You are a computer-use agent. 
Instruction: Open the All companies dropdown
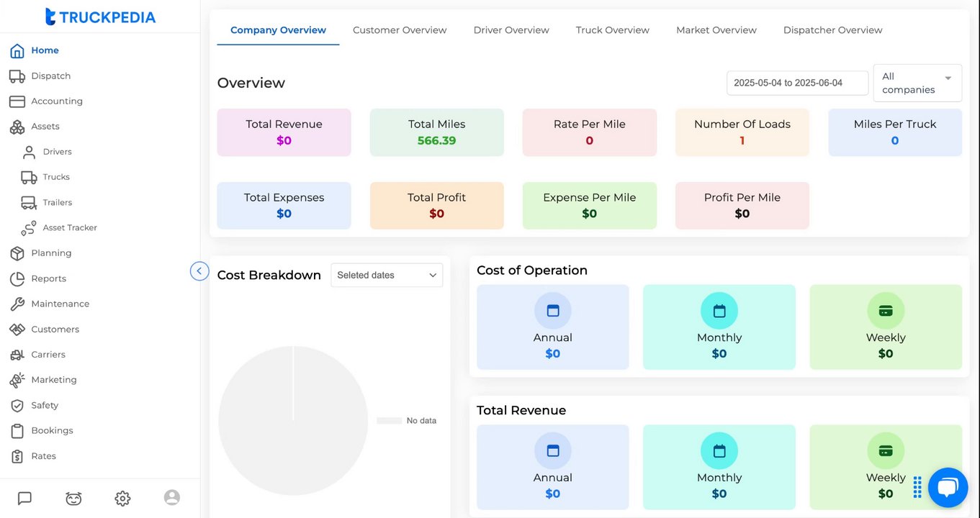pos(917,83)
